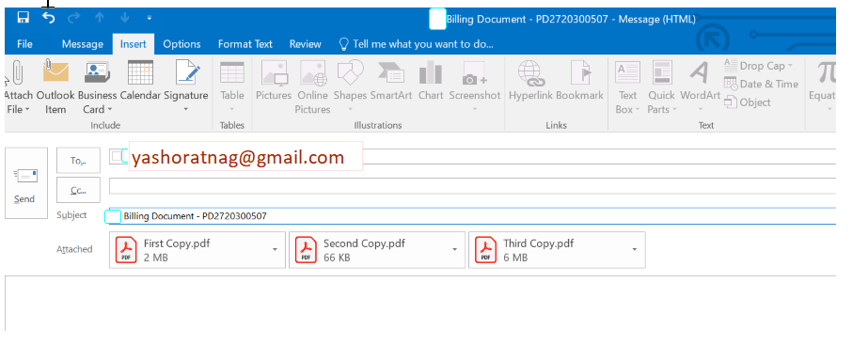Viewport: 868px width, 345px height.
Task: Click the recipient yashoratnag@gmail.com
Action: pyautogui.click(x=239, y=158)
